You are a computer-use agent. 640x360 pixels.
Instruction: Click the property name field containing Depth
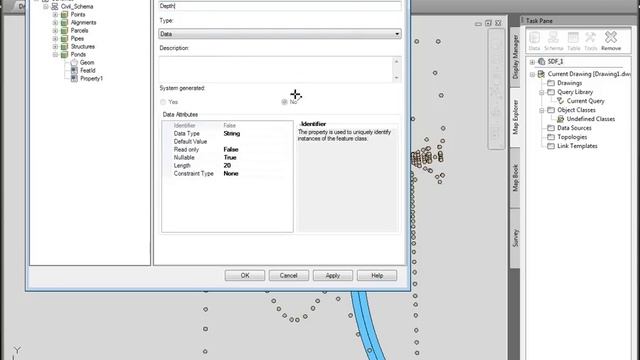pos(280,6)
